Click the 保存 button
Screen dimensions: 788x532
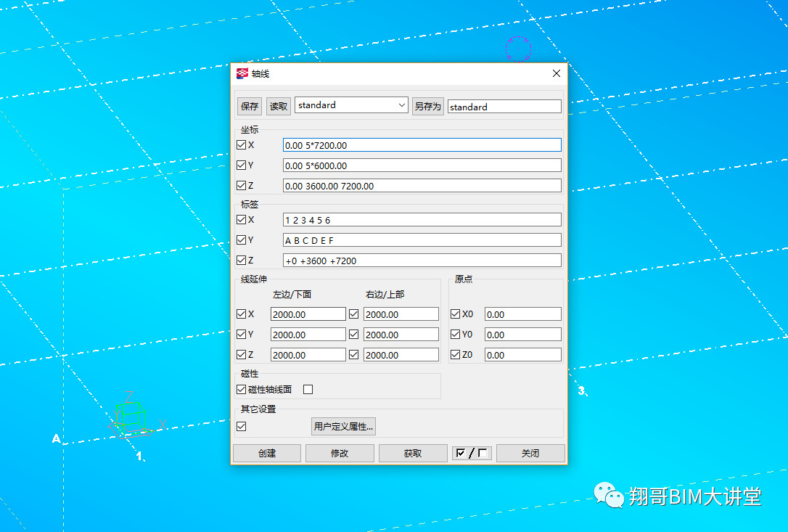click(249, 105)
